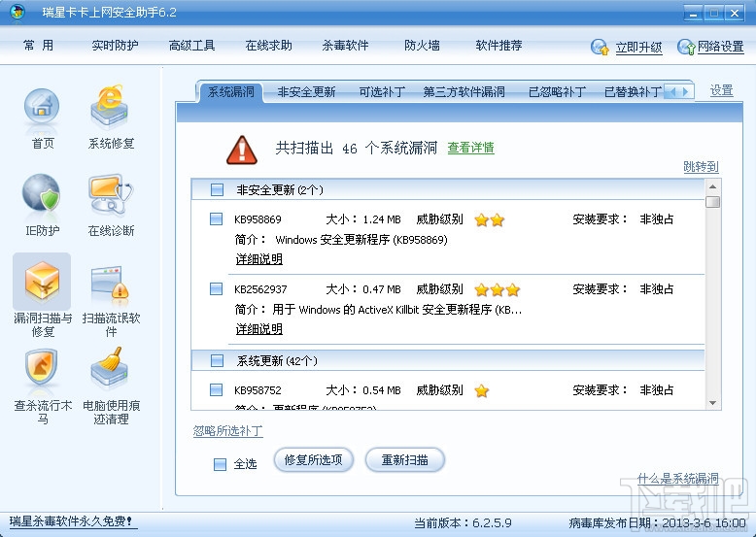The height and width of the screenshot is (537, 756).
Task: Click the 立即升级 text link
Action: coord(638,48)
